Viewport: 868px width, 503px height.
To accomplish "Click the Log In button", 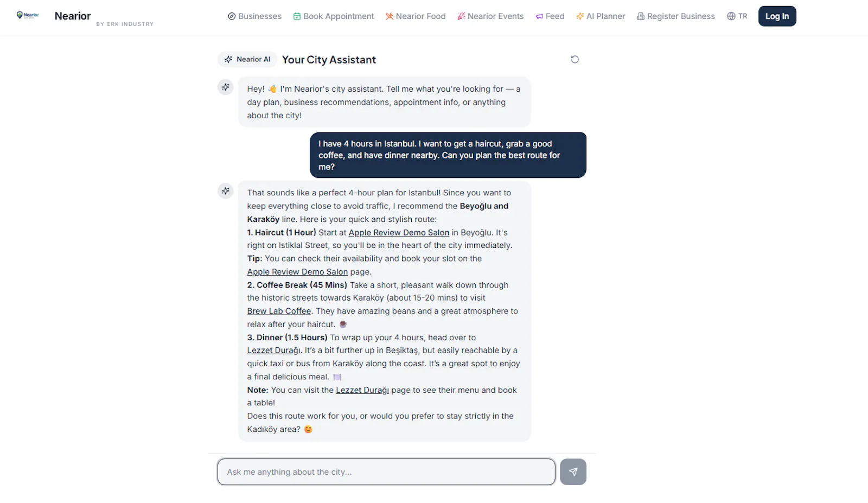I will [777, 16].
